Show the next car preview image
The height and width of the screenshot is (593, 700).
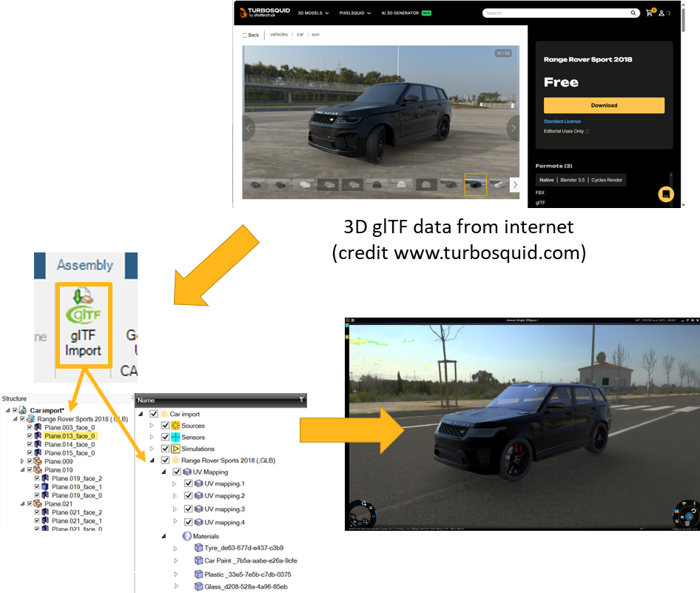[514, 128]
